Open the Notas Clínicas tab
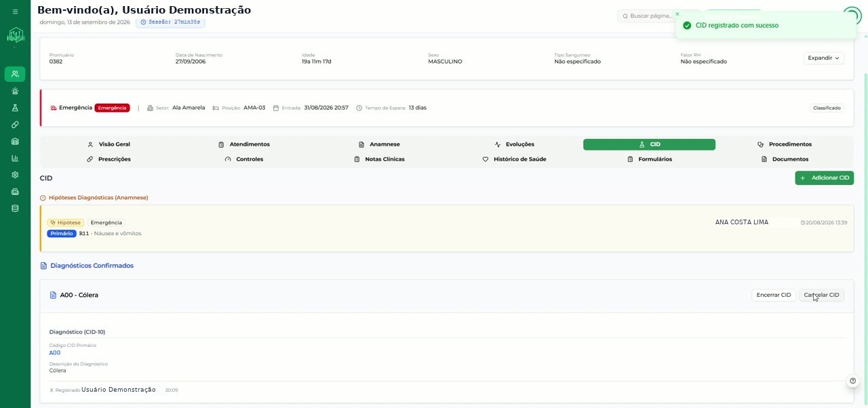Image resolution: width=868 pixels, height=408 pixels. pos(379,159)
